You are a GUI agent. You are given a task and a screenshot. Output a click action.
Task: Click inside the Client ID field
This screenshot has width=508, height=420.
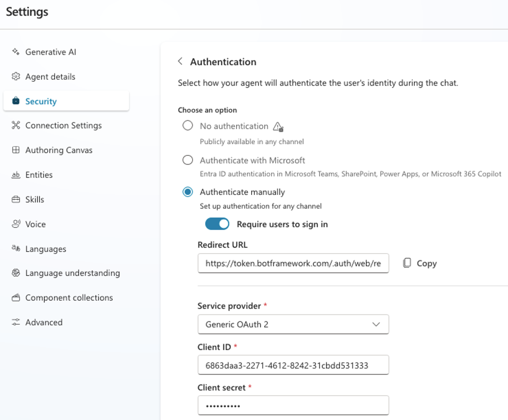293,365
